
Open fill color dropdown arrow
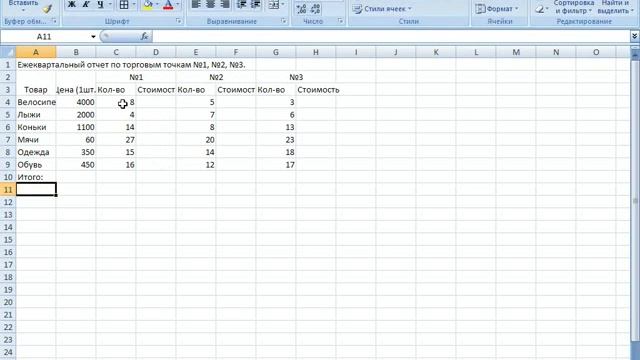[x=157, y=5]
